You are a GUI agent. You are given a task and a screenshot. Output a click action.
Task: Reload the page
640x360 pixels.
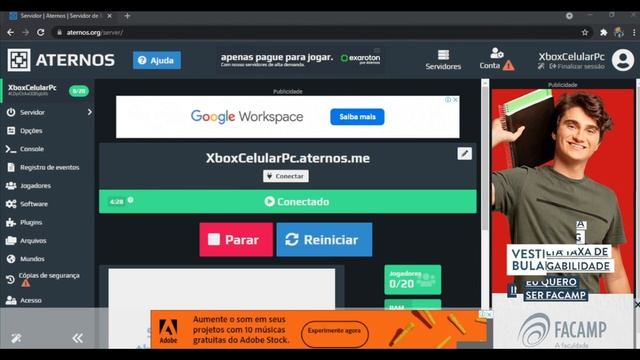pos(40,32)
